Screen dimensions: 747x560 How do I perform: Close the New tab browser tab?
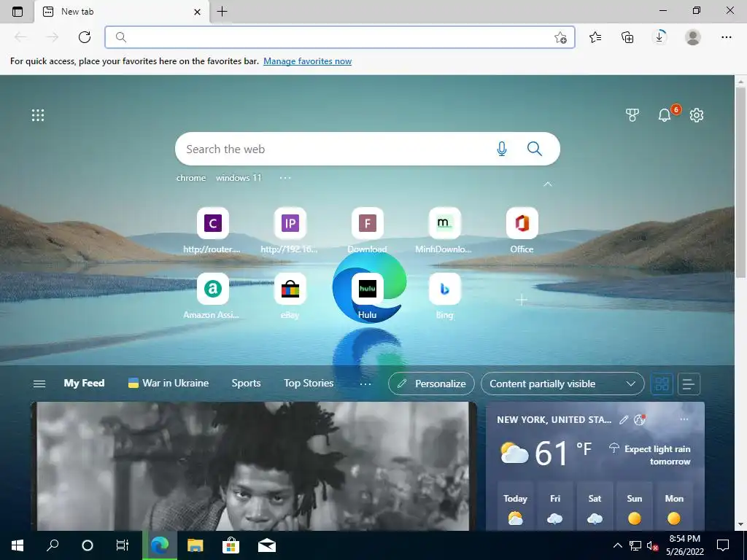pos(197,12)
